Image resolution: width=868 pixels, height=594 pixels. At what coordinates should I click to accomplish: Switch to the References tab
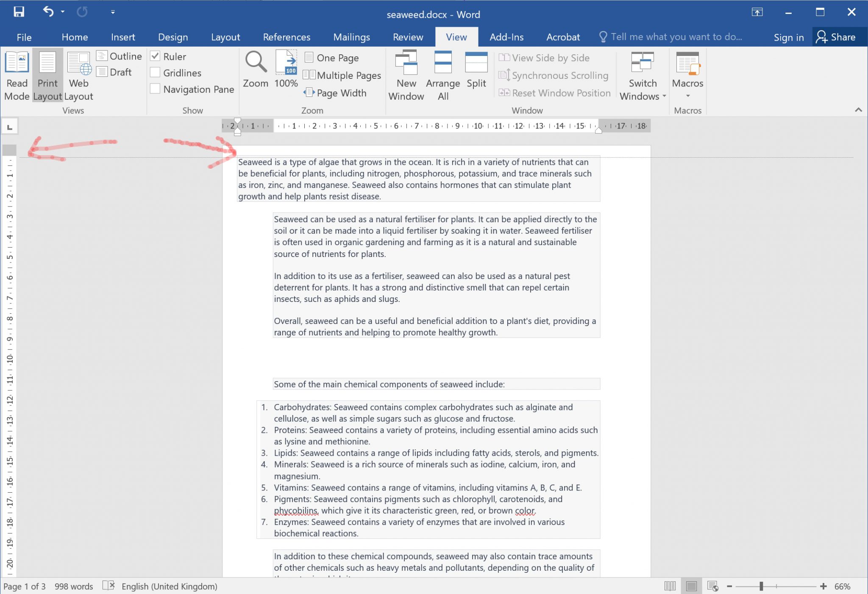[x=287, y=37]
